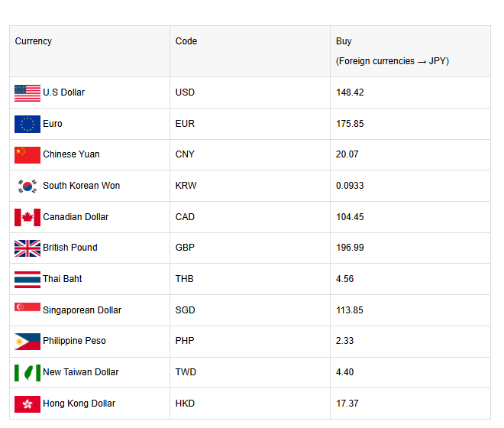Click the United States flag icon

(x=27, y=92)
